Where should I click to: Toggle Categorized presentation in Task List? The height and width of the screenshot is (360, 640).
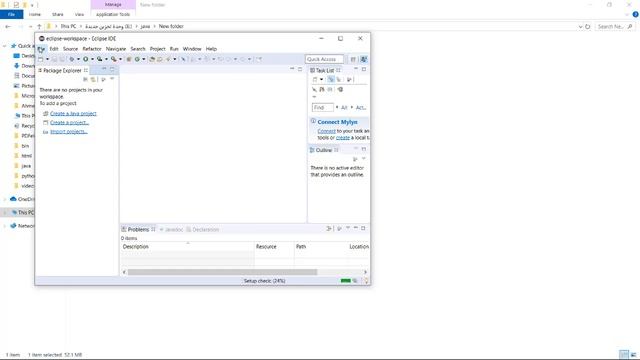pos(331,79)
